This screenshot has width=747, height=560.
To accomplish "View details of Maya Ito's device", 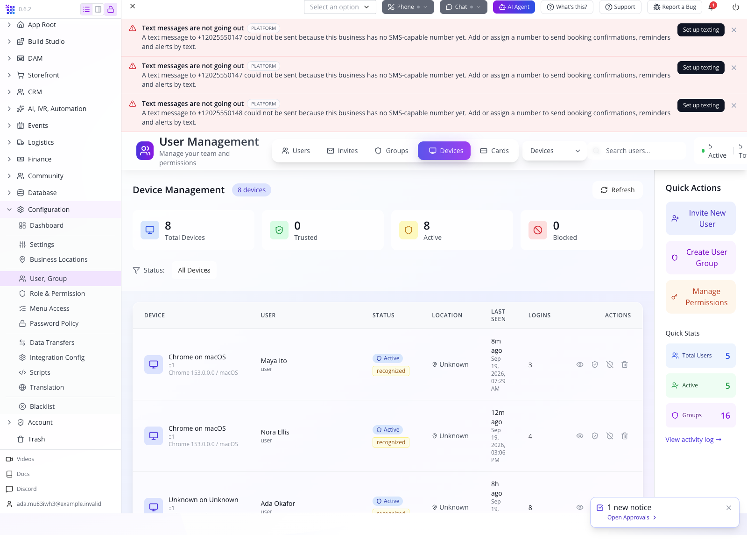I will click(x=580, y=364).
